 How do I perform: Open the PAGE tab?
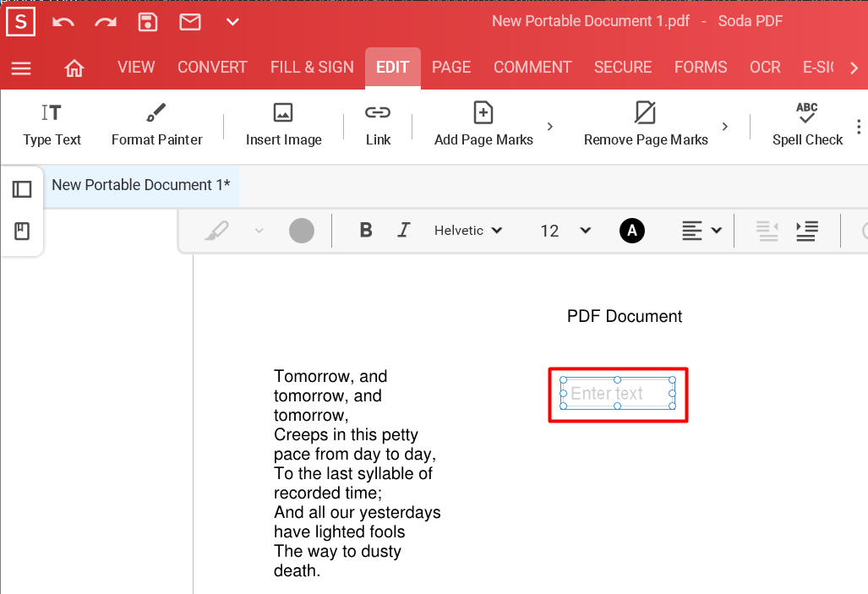[x=451, y=67]
